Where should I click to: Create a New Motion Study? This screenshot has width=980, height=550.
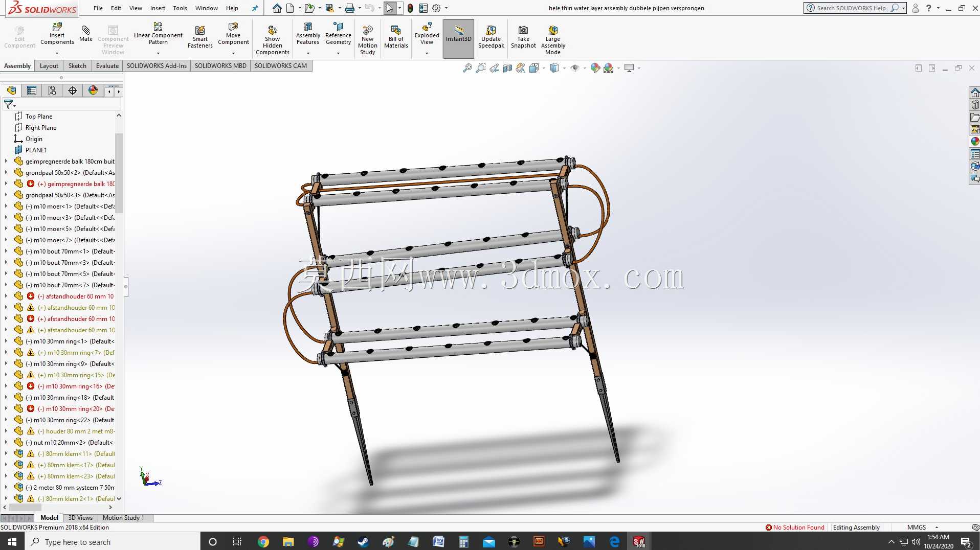(368, 40)
